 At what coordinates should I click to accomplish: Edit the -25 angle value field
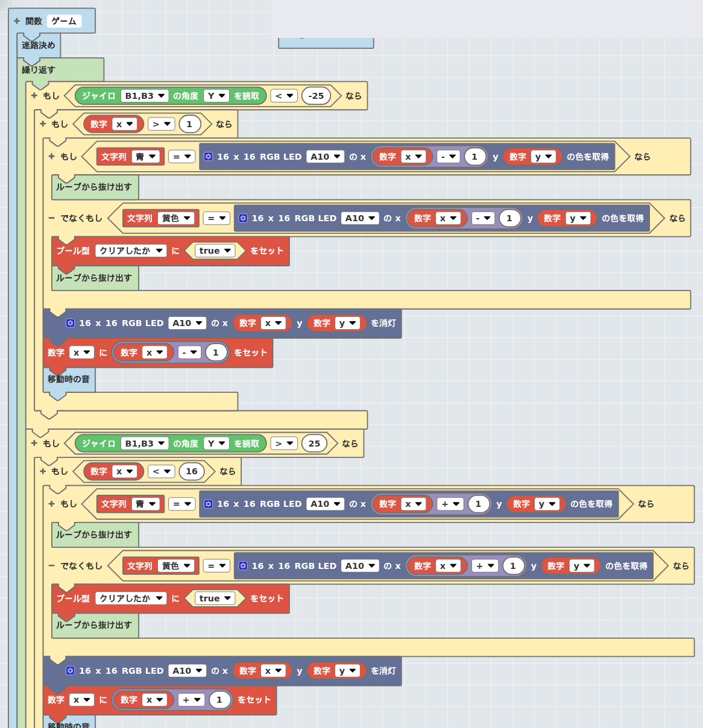coord(316,96)
